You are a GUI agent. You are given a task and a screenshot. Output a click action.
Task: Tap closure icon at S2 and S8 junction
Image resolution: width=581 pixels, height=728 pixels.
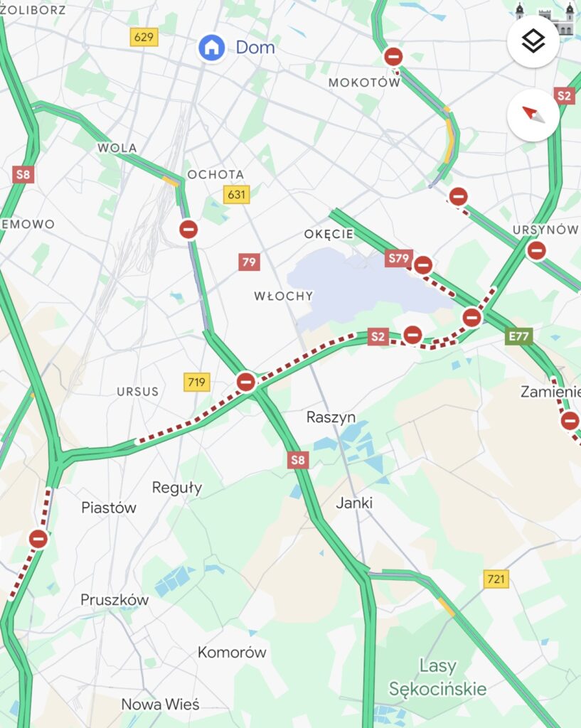[x=246, y=382]
